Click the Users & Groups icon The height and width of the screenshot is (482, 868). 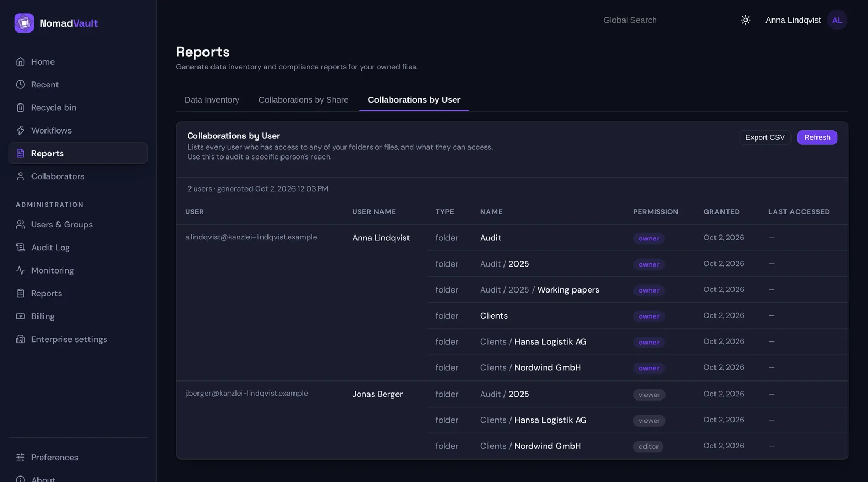coord(21,225)
